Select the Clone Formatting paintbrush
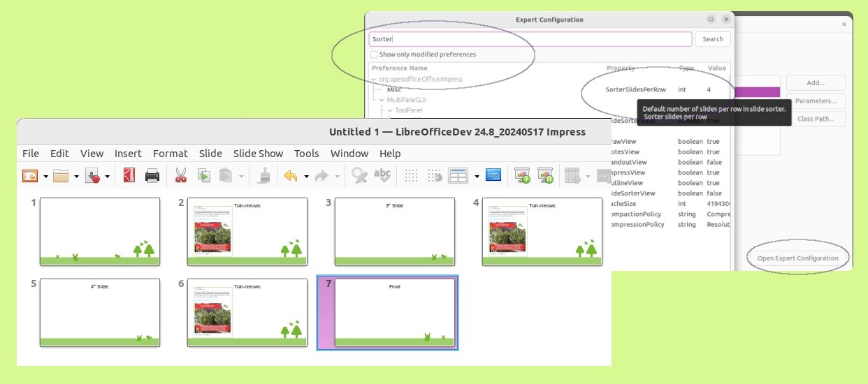Image resolution: width=868 pixels, height=384 pixels. coord(263,176)
